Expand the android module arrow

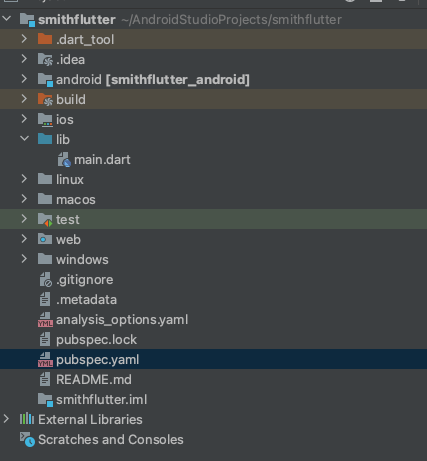point(24,79)
